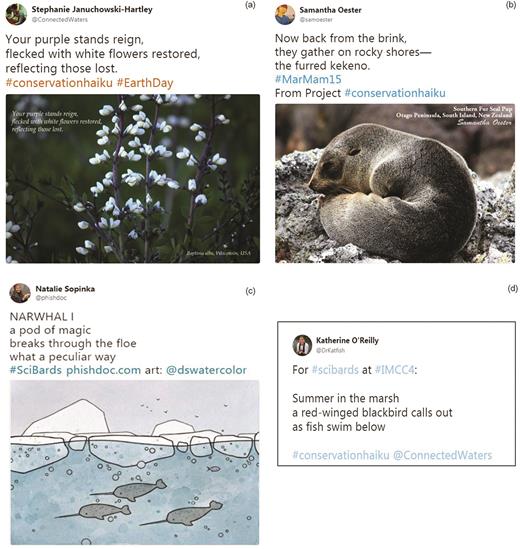Open Natalie Sopinka's profile picture
Image resolution: width=520 pixels, height=549 pixels.
[x=20, y=293]
